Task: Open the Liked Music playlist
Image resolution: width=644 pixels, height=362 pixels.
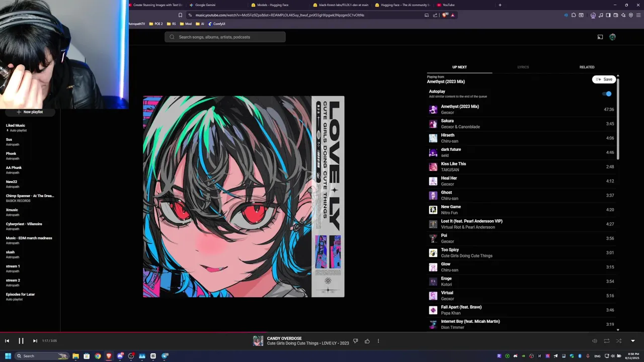Action: (16, 125)
